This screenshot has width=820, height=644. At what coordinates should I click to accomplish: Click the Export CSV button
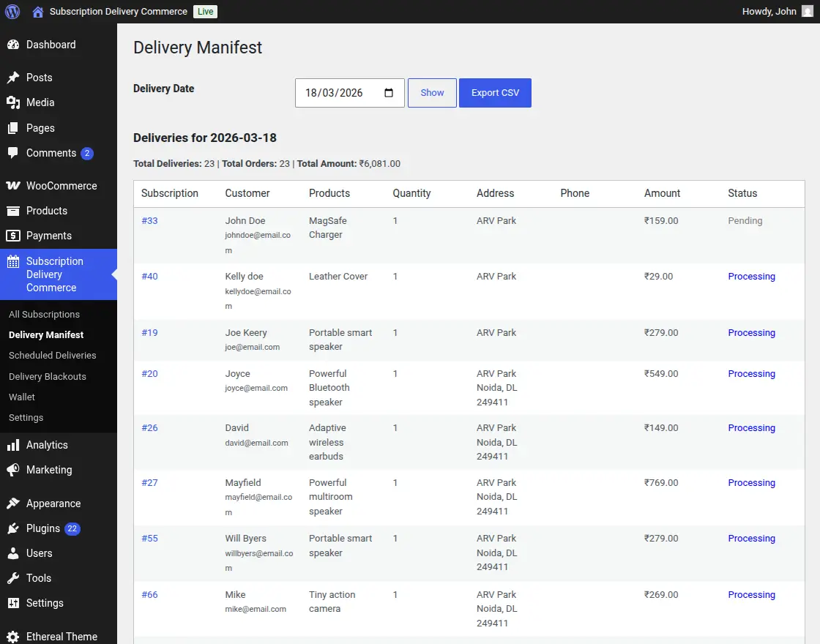pyautogui.click(x=495, y=92)
